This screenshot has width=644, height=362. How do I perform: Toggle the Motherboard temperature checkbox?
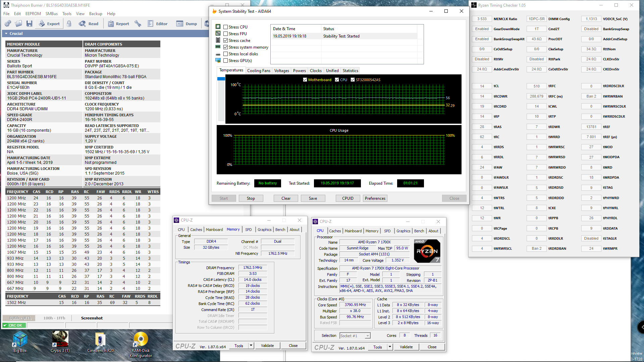click(305, 80)
